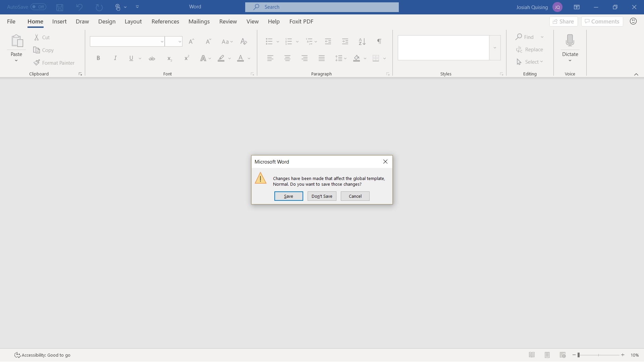Switch to Read Mode view
Image resolution: width=644 pixels, height=362 pixels.
coord(532,355)
